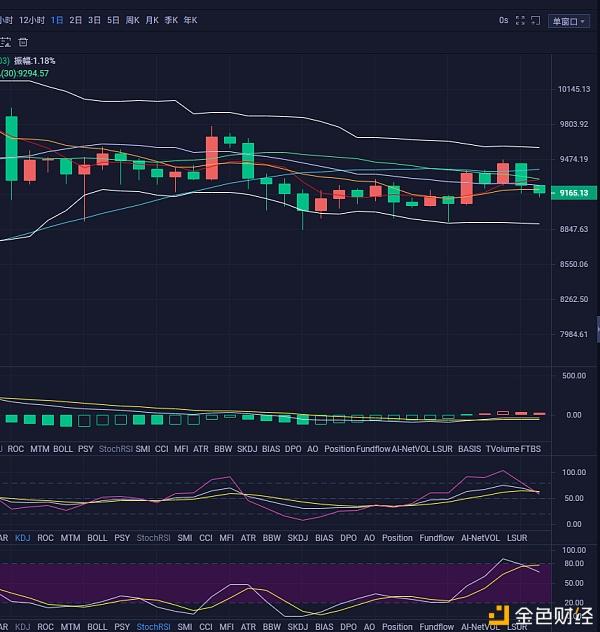The height and width of the screenshot is (632, 600).
Task: Select PSY in the bottom indicator row
Action: (122, 627)
